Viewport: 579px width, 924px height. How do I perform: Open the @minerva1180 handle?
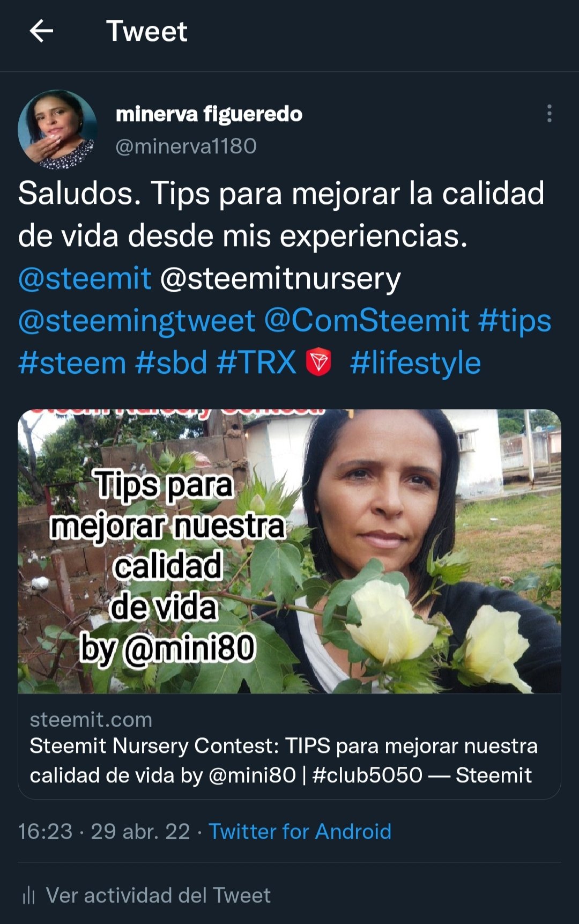pos(186,146)
